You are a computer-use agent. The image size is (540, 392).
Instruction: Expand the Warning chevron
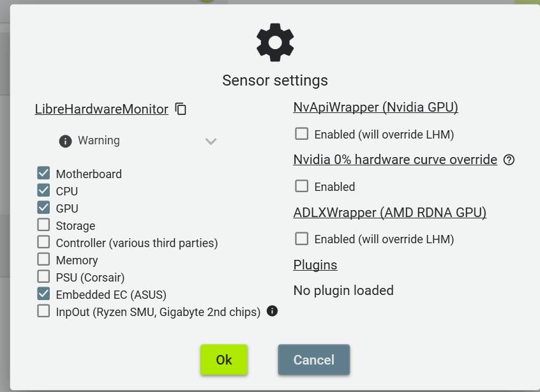point(211,141)
